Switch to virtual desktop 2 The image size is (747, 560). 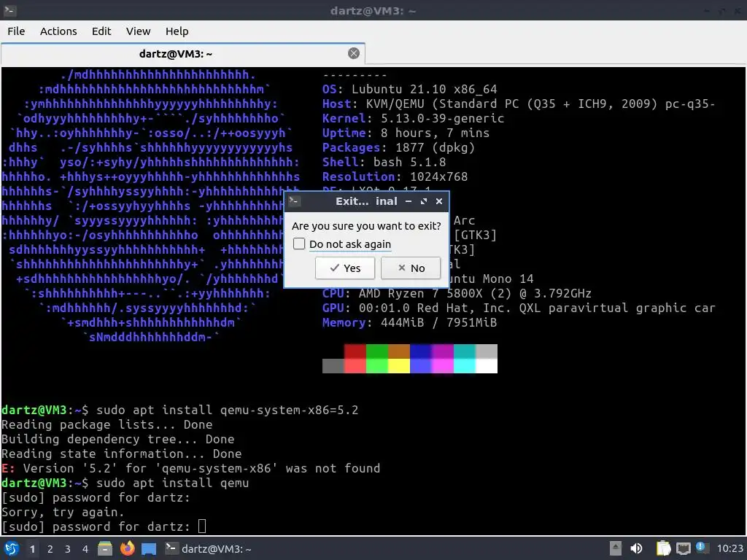click(x=50, y=549)
